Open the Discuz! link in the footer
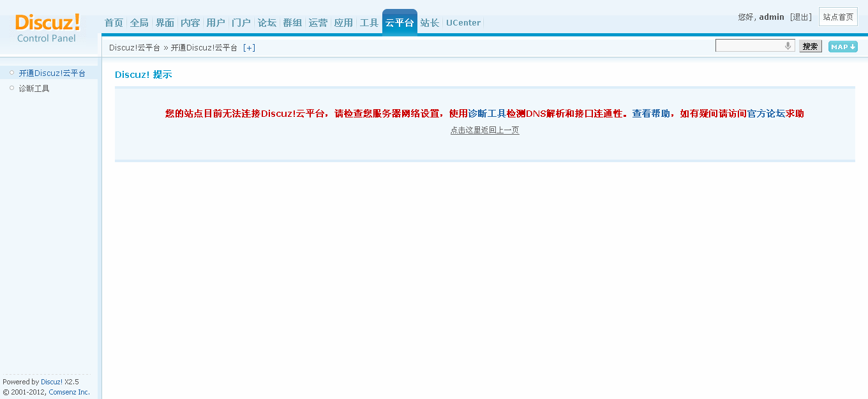868x399 pixels. pos(52,382)
